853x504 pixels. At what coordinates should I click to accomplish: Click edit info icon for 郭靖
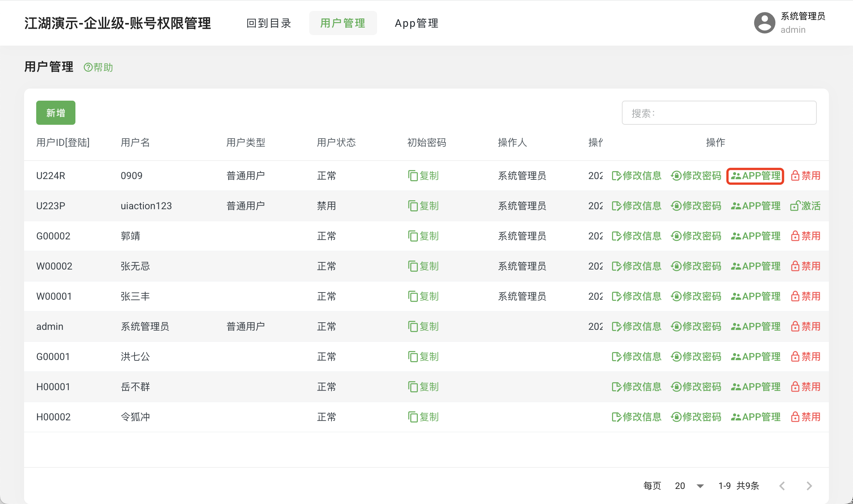(616, 236)
